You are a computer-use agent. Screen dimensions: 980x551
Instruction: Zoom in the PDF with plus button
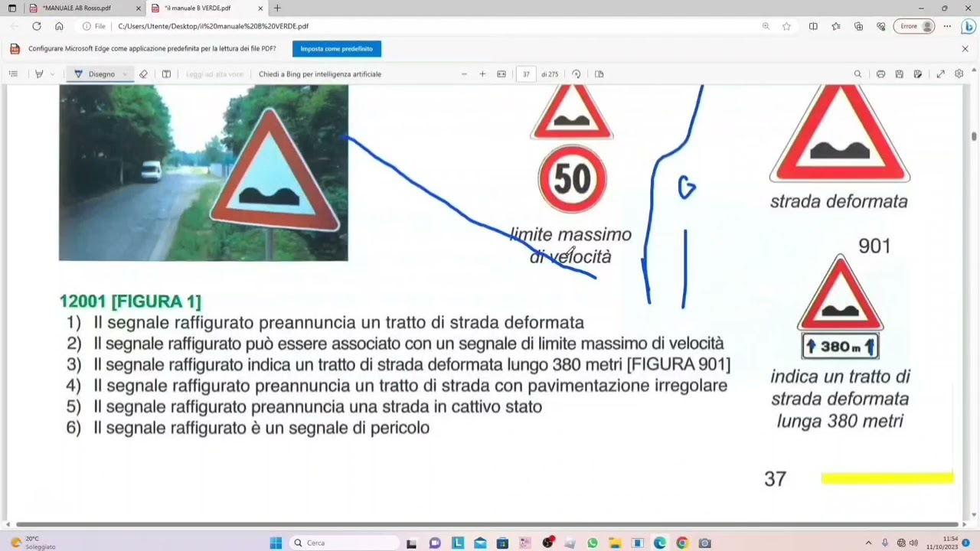click(x=482, y=74)
